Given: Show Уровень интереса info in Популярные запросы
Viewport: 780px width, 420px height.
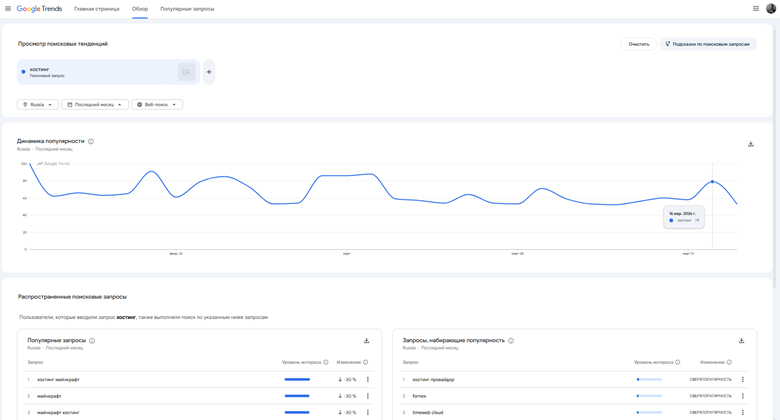Looking at the screenshot, I should click(x=326, y=362).
